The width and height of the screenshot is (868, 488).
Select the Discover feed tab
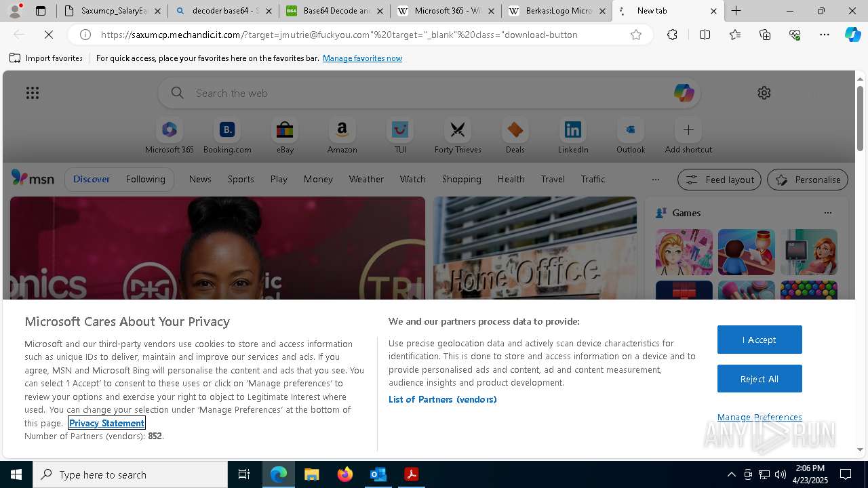[x=92, y=179]
